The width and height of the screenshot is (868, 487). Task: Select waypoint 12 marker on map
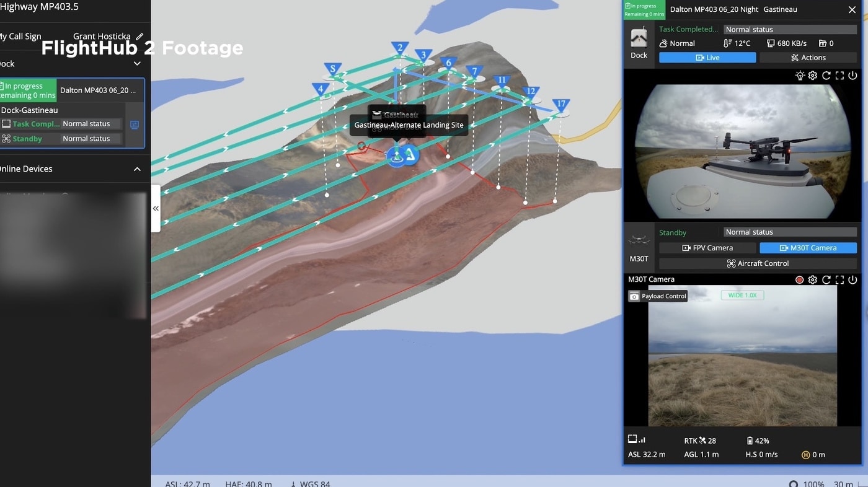point(530,92)
